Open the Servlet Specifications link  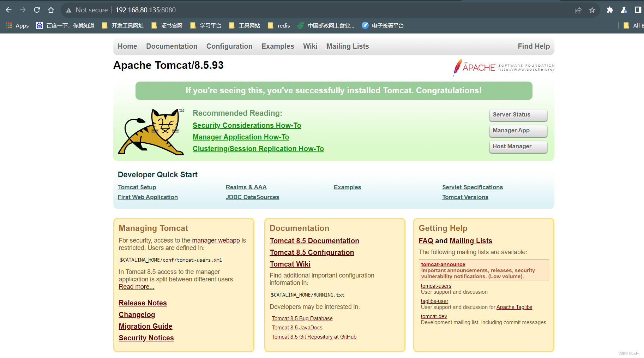point(473,187)
